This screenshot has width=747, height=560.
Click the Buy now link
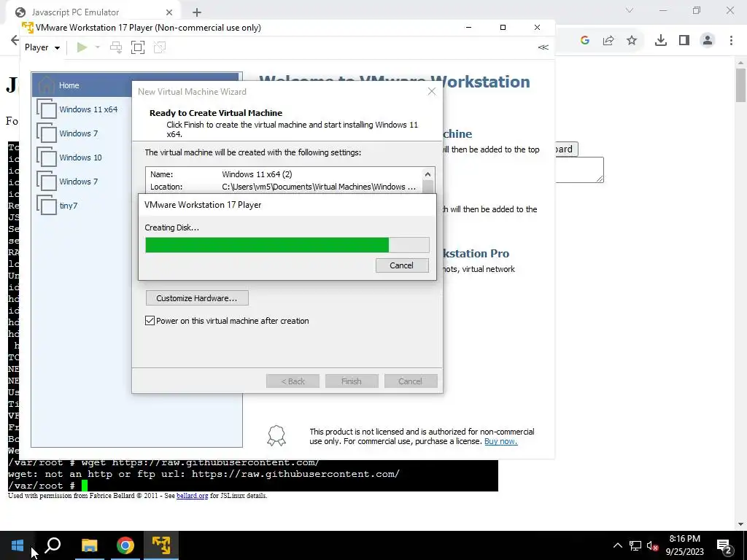500,441
